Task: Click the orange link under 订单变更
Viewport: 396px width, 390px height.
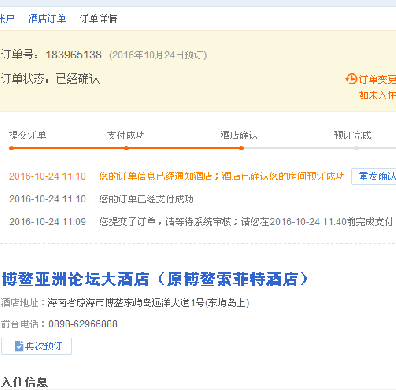Action: [377, 95]
